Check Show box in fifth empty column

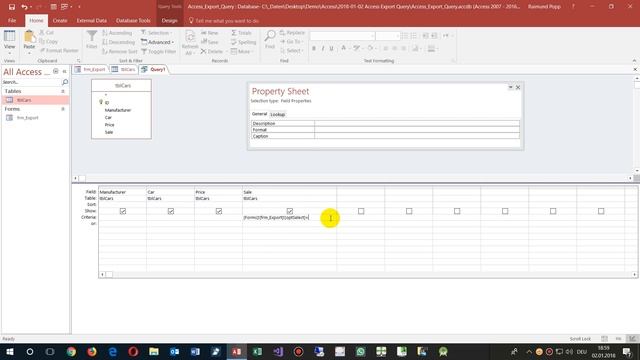pos(553,211)
